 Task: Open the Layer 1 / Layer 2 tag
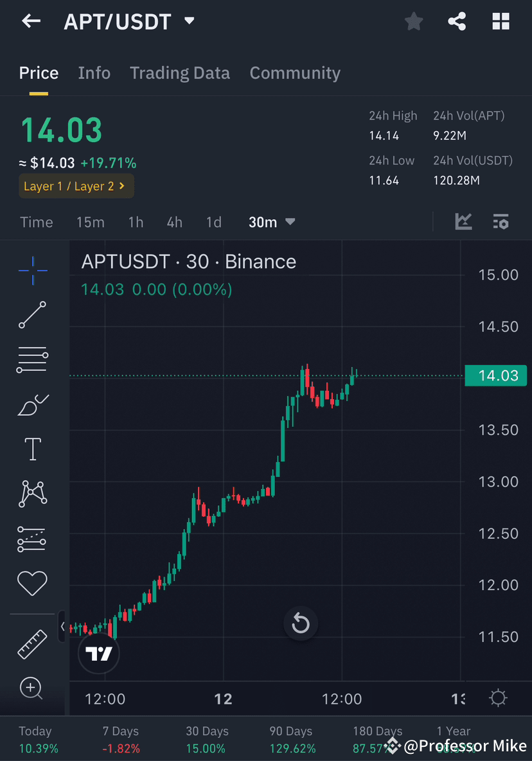pos(76,186)
